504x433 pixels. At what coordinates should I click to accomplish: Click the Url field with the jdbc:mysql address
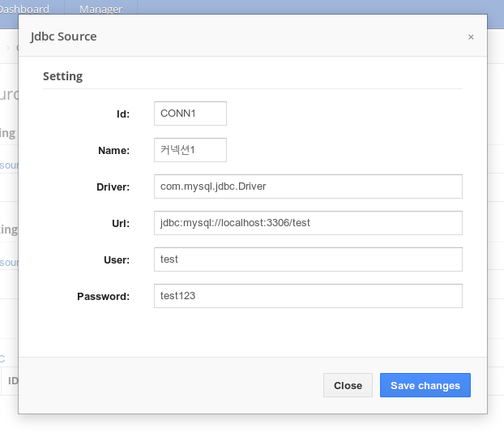(x=308, y=223)
